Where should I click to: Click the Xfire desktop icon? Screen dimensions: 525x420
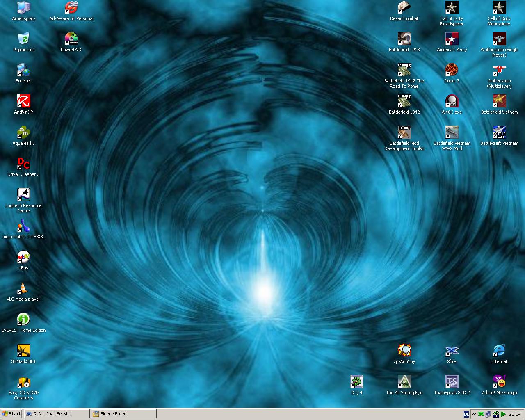pos(452,351)
